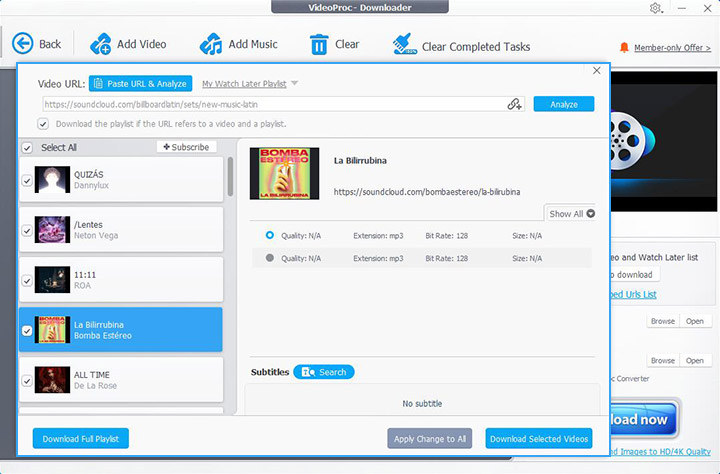Click the Back arrow icon

point(22,44)
